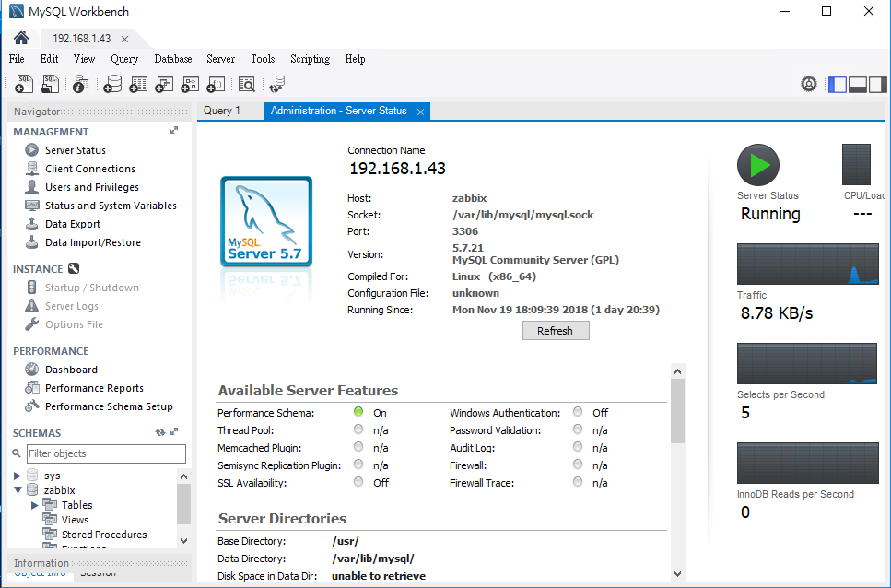Click Memcached Plugin status indicator
Screen dimensions: 891x588
(x=358, y=447)
